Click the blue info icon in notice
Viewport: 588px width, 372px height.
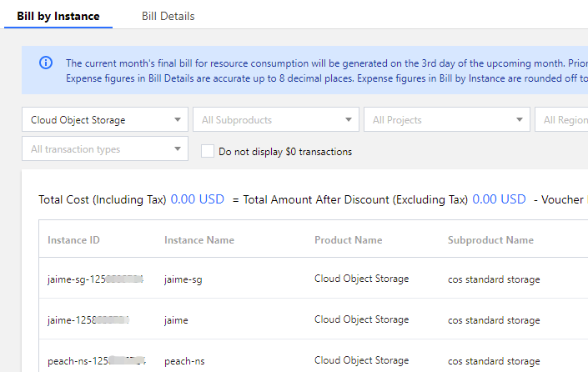(46, 63)
